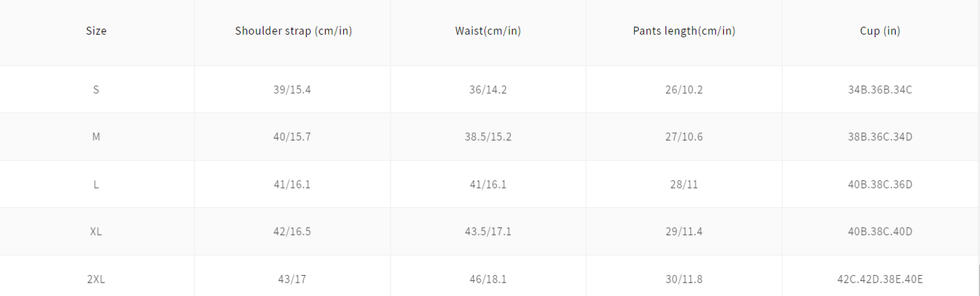
Task: Select shoulder strap value 43/17
Action: (293, 279)
